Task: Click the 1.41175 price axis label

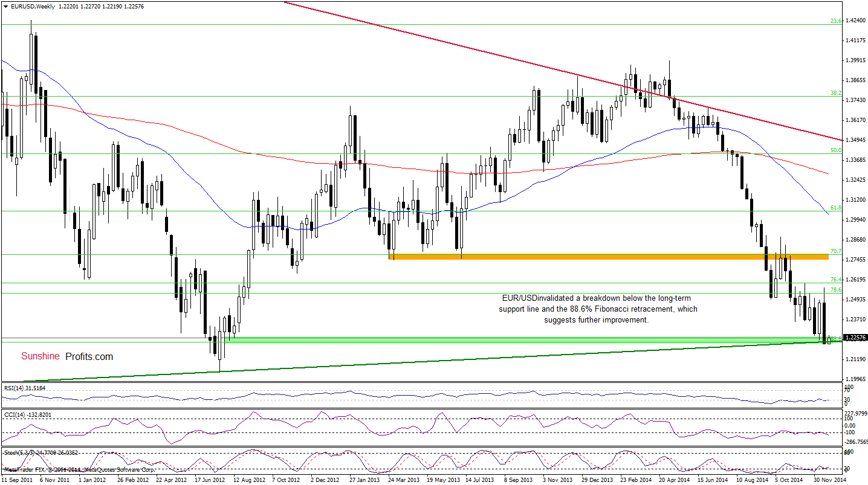Action: [x=855, y=40]
